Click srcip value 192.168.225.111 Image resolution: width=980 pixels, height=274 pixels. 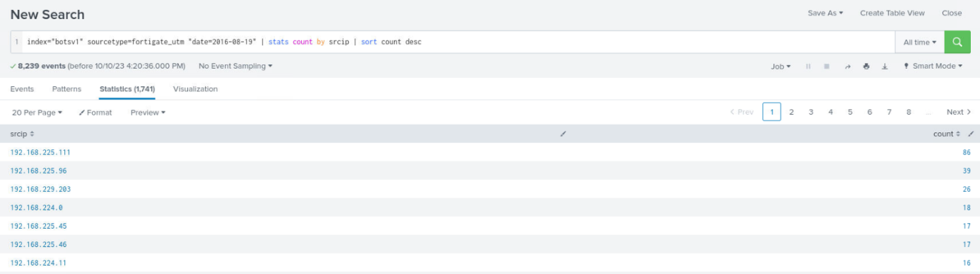(40, 152)
